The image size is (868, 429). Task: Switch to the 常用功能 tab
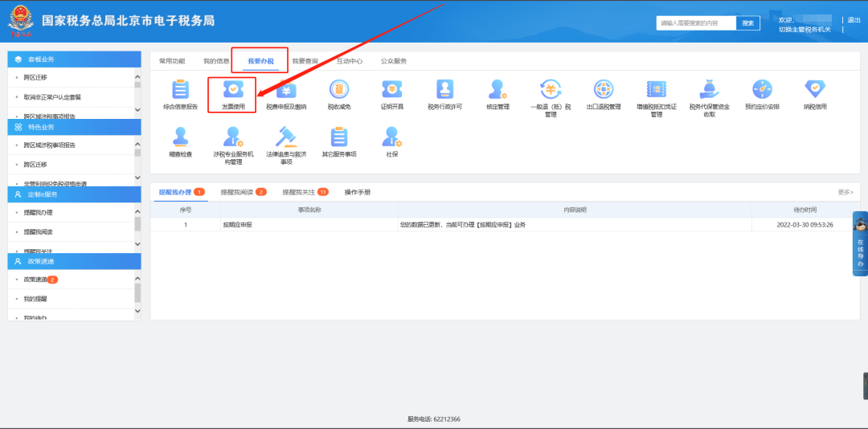[172, 61]
